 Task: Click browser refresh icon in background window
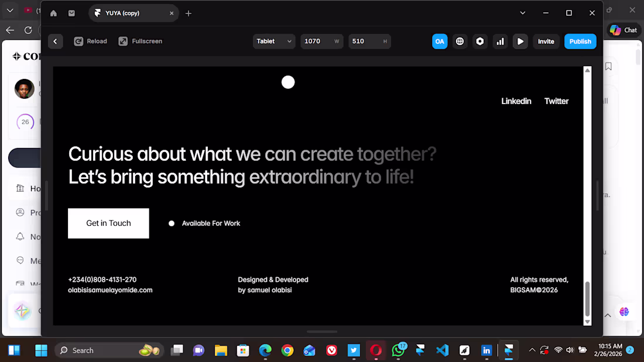(x=28, y=30)
